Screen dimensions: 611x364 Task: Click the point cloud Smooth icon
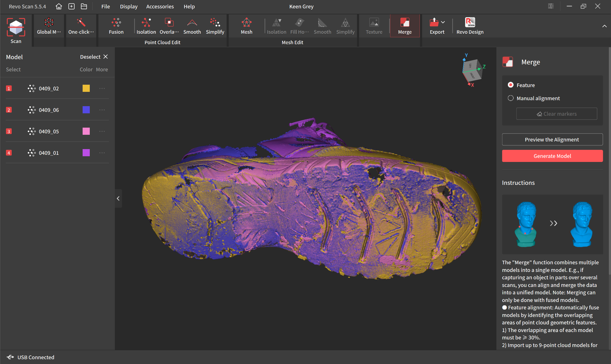pos(192,22)
